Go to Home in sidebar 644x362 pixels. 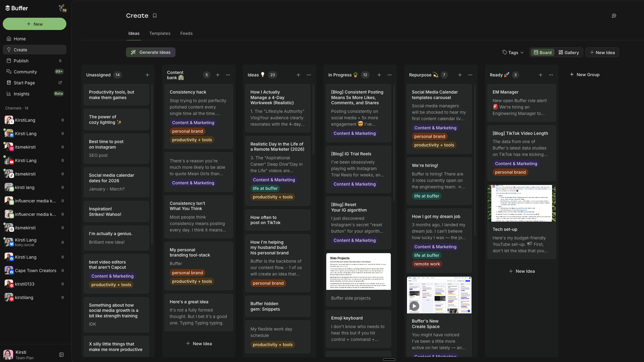[35, 39]
